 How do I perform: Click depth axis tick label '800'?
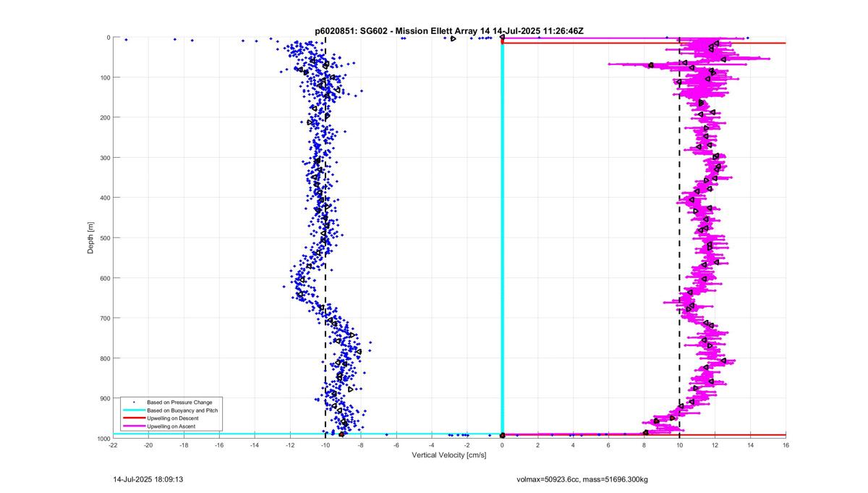(x=104, y=358)
